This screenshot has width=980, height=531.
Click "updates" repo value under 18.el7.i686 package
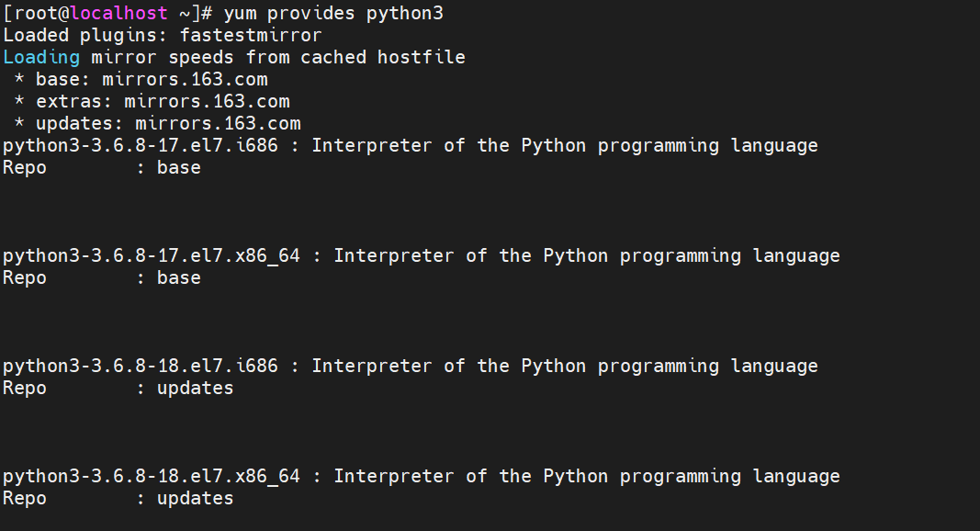point(195,389)
